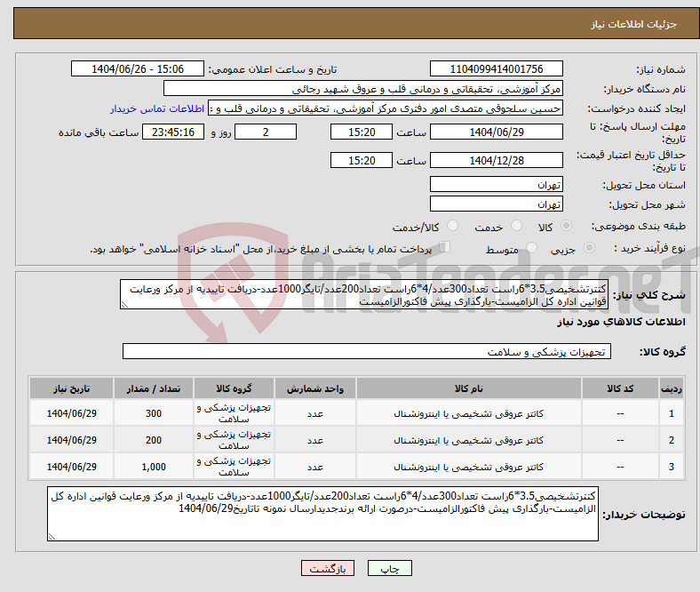Click the تاریخ نیاز column header
The image size is (700, 592).
(71, 388)
